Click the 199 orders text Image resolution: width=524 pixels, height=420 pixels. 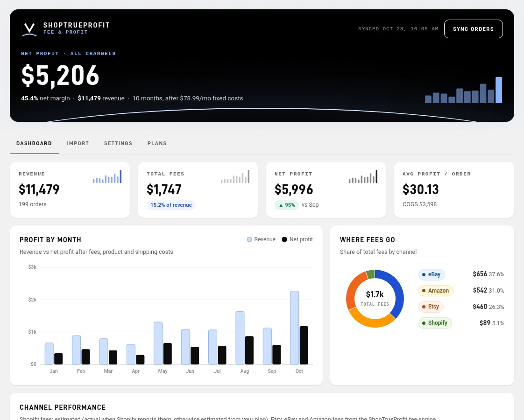[32, 204]
